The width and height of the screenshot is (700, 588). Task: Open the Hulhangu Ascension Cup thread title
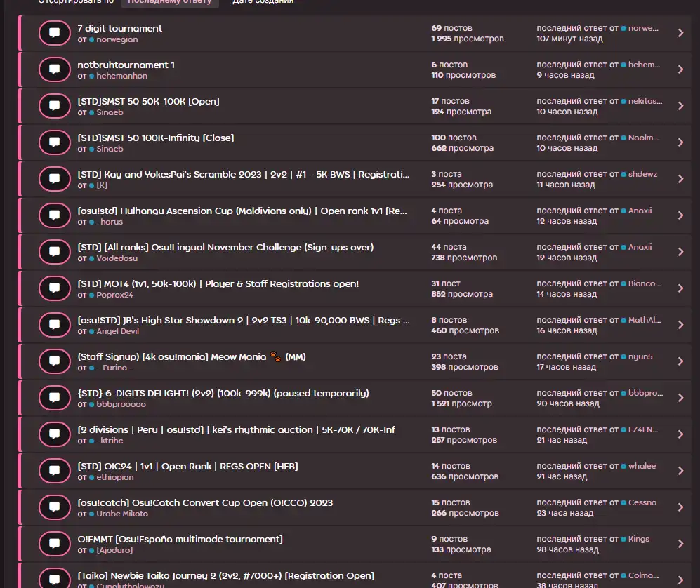point(242,211)
